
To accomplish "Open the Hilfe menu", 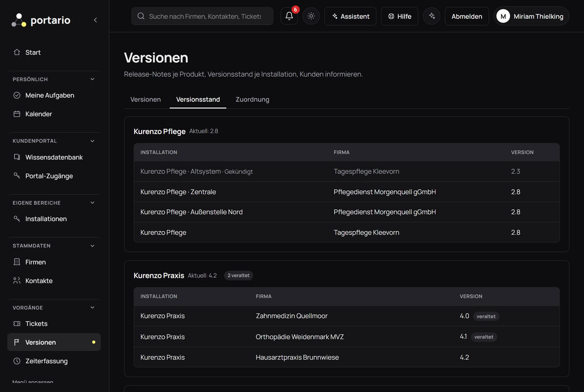I will tap(400, 16).
